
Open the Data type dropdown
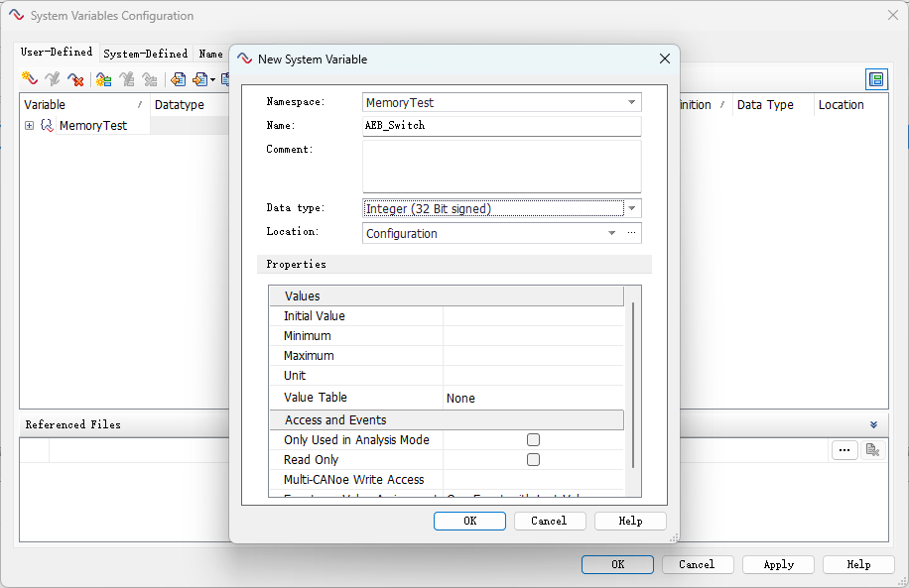pos(632,208)
